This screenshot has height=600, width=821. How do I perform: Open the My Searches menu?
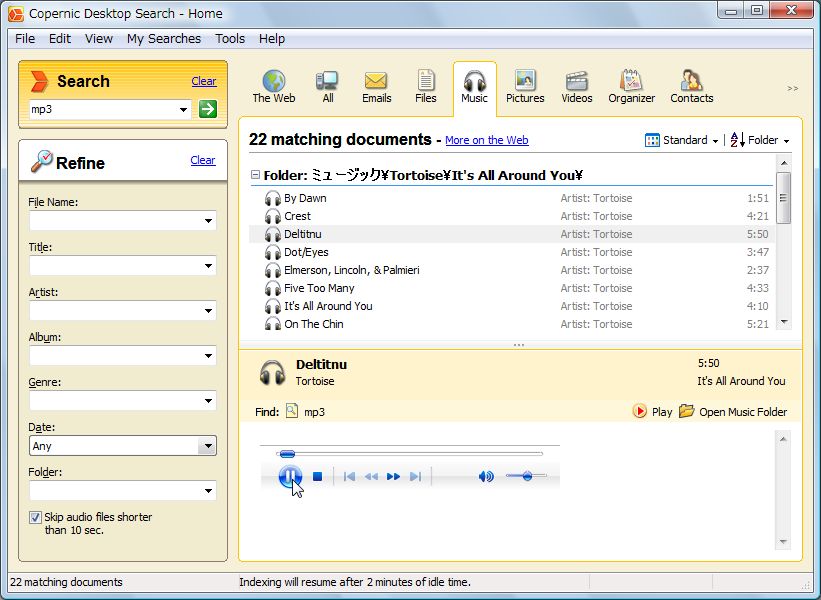[x=164, y=39]
